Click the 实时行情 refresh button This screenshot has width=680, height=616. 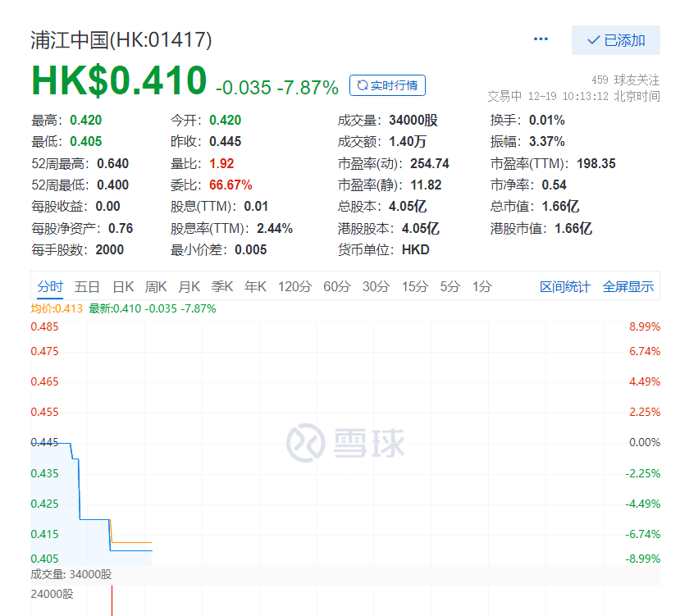[x=387, y=85]
